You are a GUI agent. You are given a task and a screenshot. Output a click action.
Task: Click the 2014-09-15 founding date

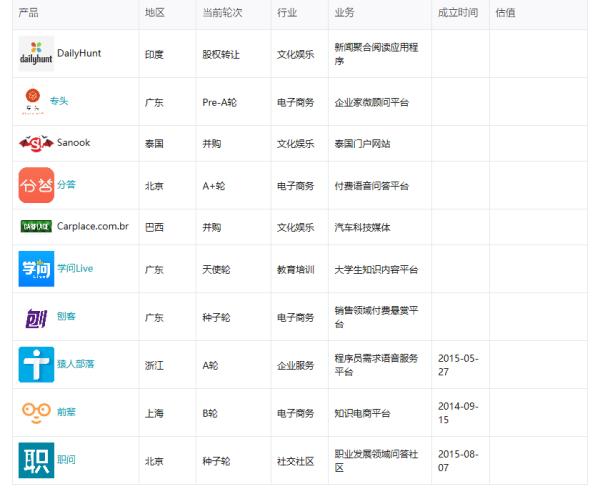[458, 412]
